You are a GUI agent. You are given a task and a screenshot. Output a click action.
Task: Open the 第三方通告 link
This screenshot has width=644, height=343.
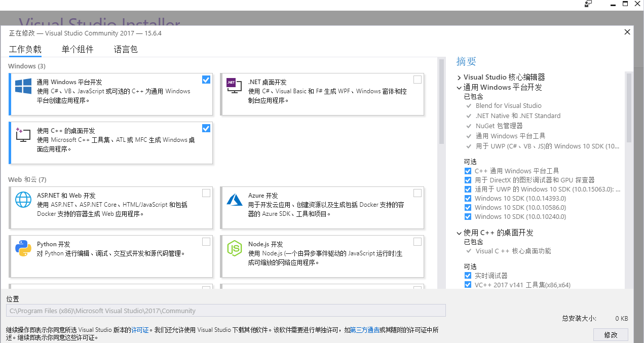point(365,330)
